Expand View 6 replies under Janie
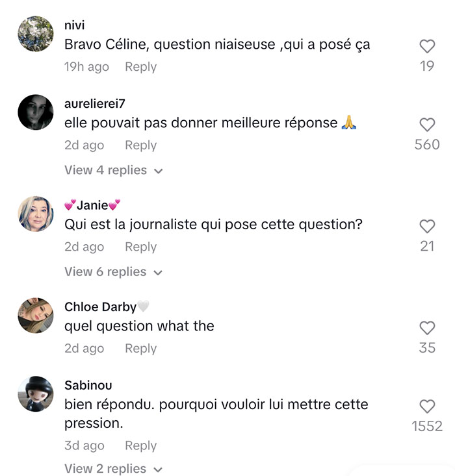This screenshot has width=455, height=476. 114,272
